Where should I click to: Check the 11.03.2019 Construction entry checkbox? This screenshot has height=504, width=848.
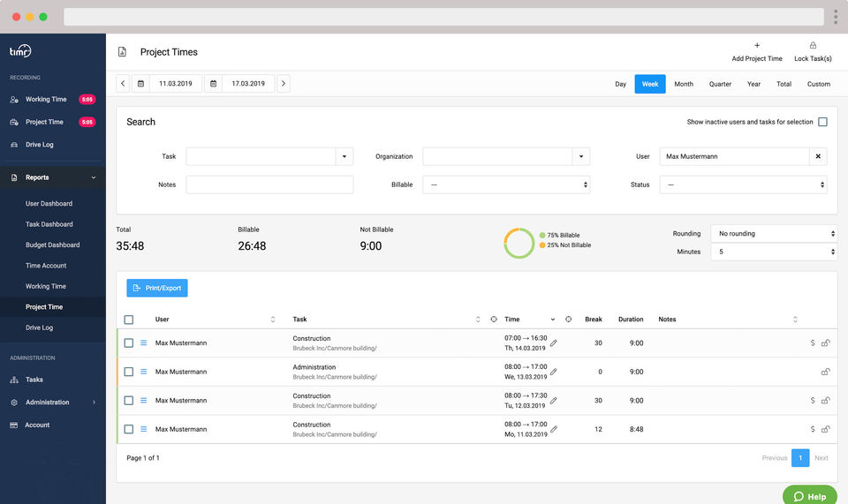pos(129,429)
